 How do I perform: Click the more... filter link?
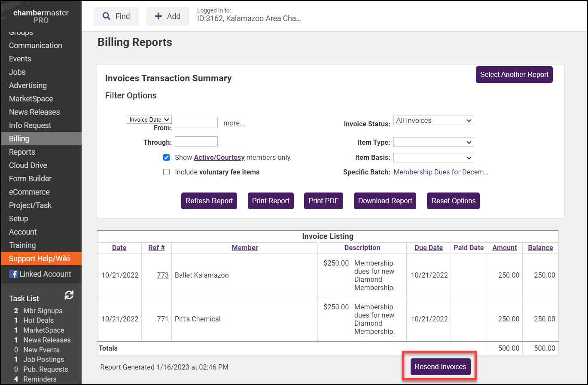tap(234, 123)
